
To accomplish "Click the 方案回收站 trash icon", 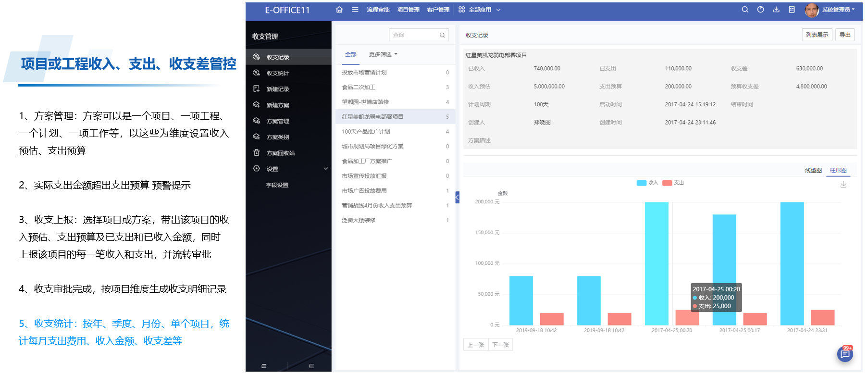I will 257,152.
